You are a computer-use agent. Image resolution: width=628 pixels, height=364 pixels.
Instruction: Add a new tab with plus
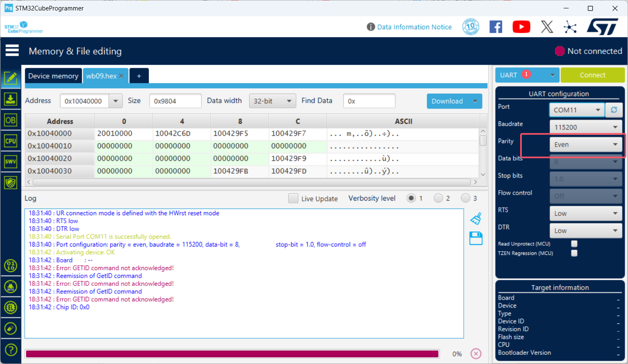[x=139, y=76]
